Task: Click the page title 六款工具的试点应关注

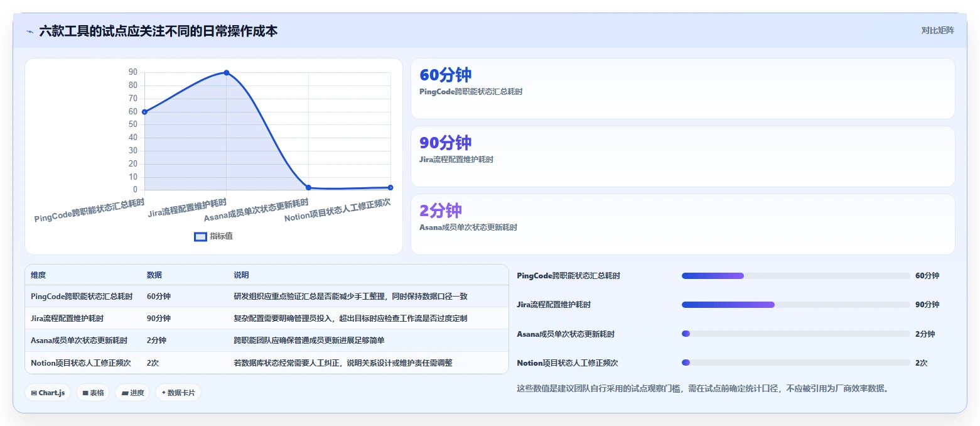Action: [158, 31]
